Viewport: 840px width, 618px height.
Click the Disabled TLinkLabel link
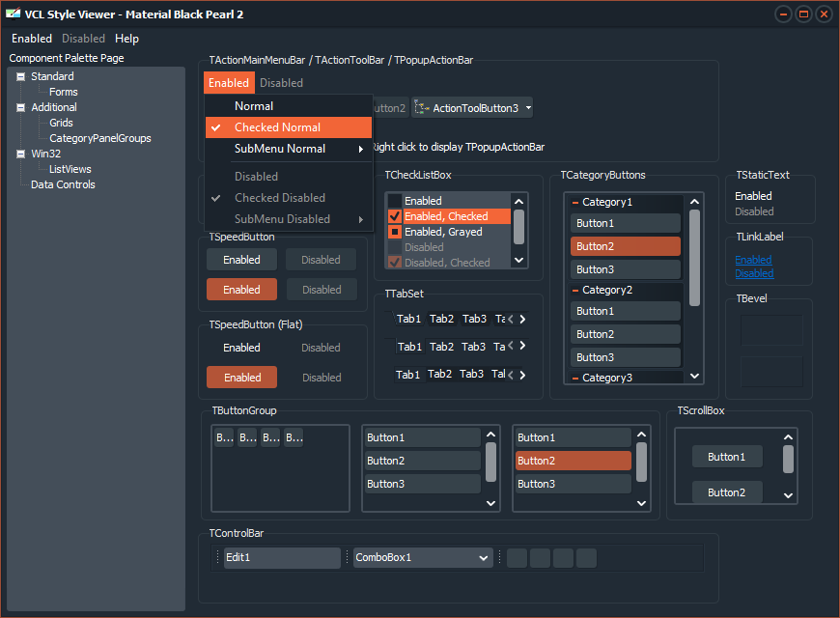[754, 273]
